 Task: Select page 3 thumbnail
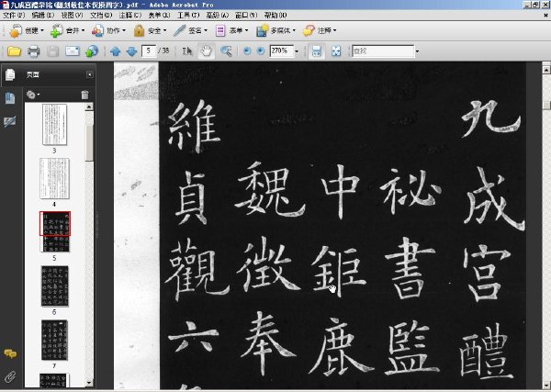(54, 124)
